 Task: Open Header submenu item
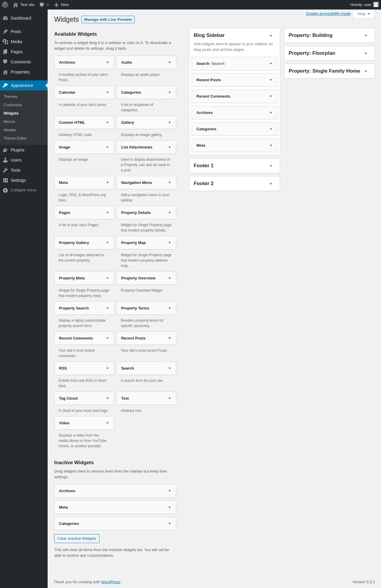[x=10, y=130]
